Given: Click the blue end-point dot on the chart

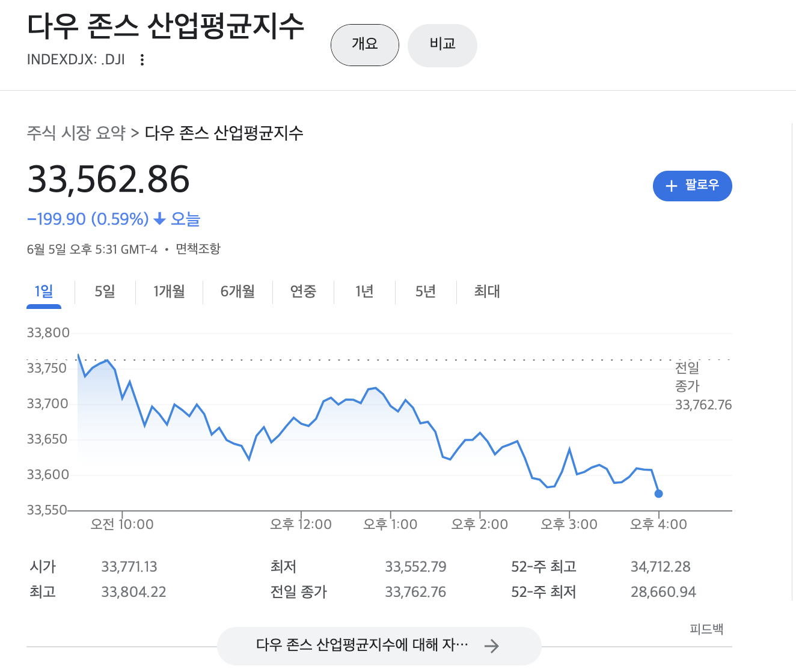Looking at the screenshot, I should tap(658, 493).
